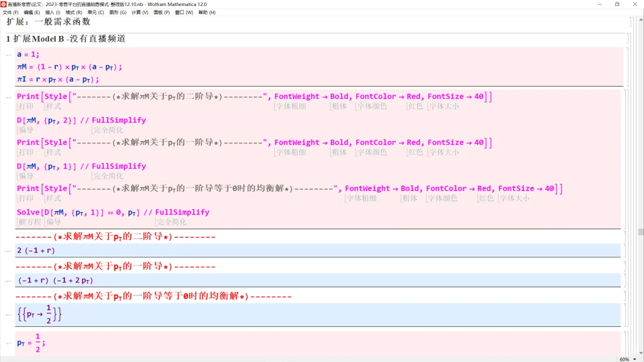
Task: Open the 面板 (Palettes) menu
Action: pos(161,12)
